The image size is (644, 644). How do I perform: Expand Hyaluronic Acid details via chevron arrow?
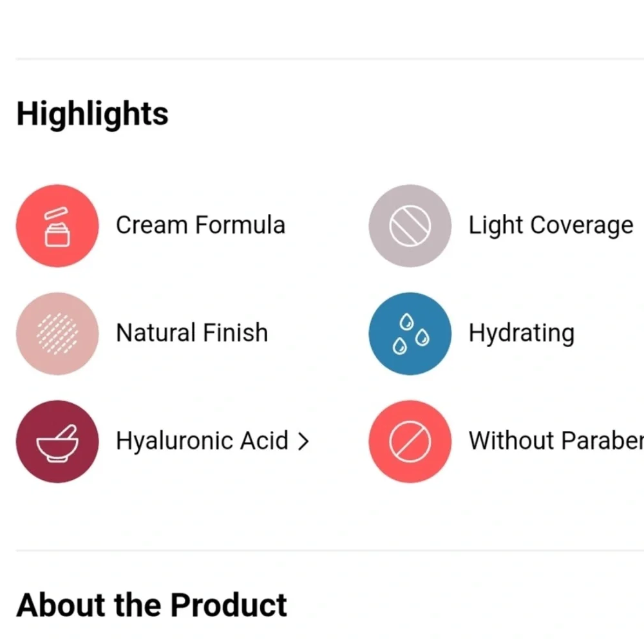[x=303, y=442]
